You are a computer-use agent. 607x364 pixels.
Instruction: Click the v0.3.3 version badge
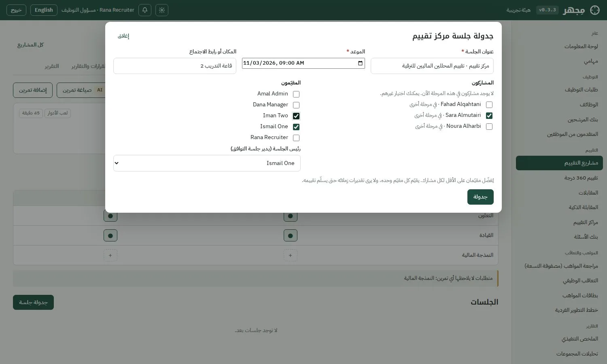pyautogui.click(x=548, y=10)
